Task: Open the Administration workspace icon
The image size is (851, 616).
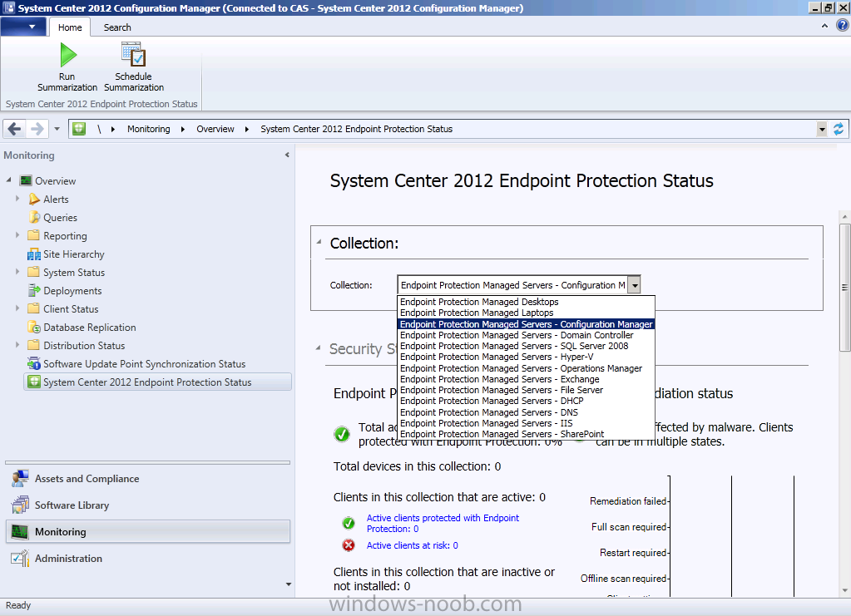Action: [x=21, y=558]
